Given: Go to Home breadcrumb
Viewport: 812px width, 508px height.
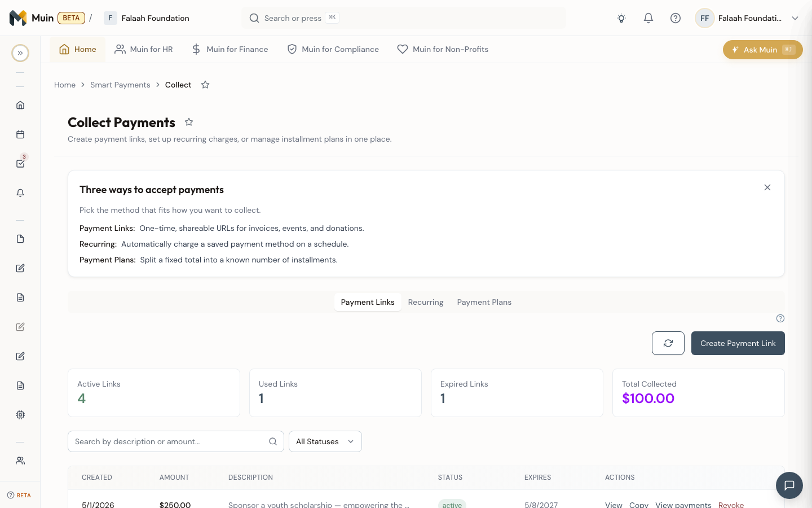Looking at the screenshot, I should pos(65,85).
